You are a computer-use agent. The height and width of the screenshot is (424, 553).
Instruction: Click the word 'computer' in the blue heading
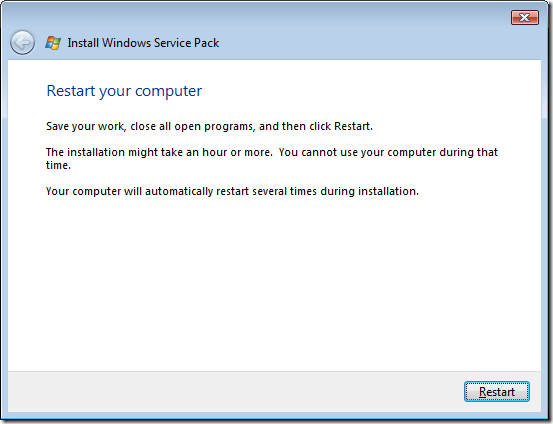tap(169, 91)
